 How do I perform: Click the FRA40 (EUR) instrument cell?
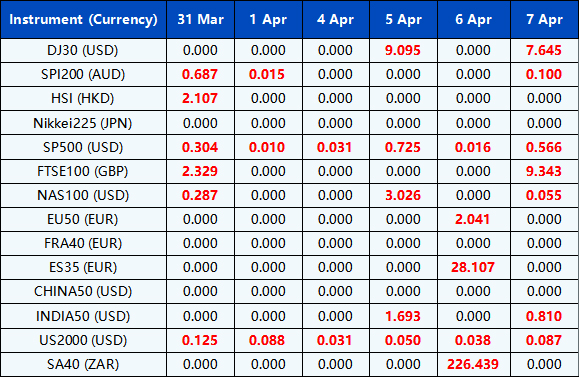tap(83, 243)
